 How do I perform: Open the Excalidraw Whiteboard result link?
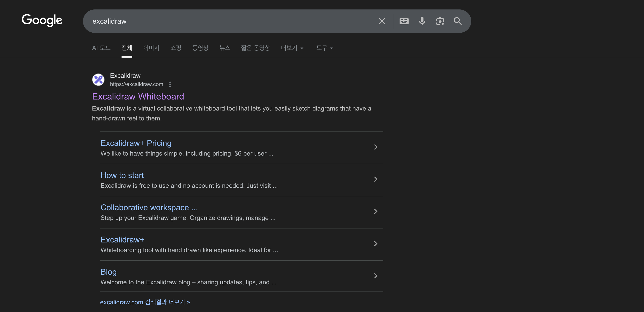click(138, 97)
